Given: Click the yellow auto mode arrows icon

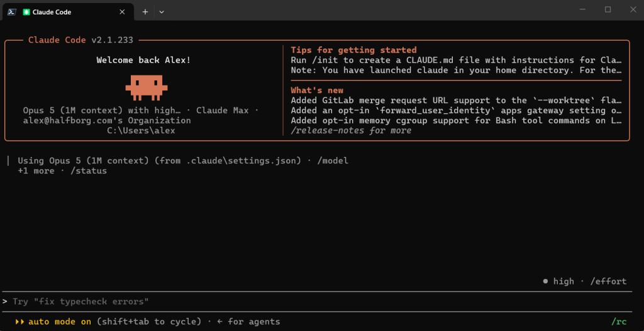Looking at the screenshot, I should point(20,322).
